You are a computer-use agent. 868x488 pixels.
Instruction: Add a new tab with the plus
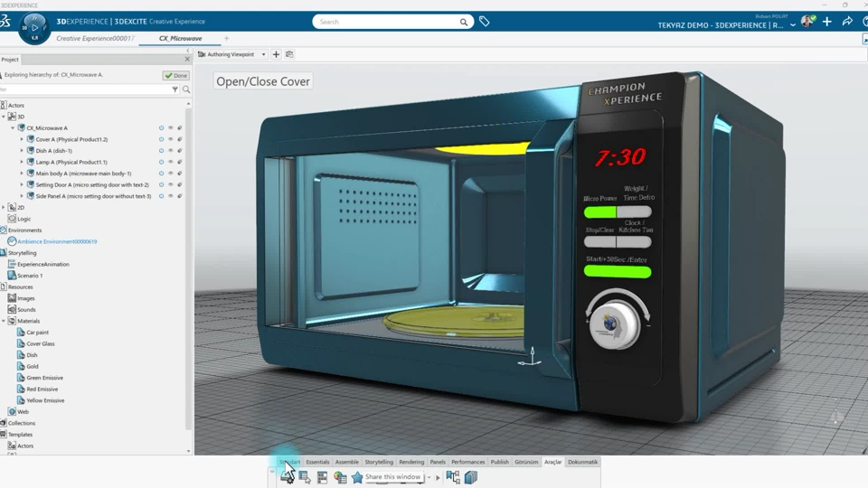(x=226, y=38)
